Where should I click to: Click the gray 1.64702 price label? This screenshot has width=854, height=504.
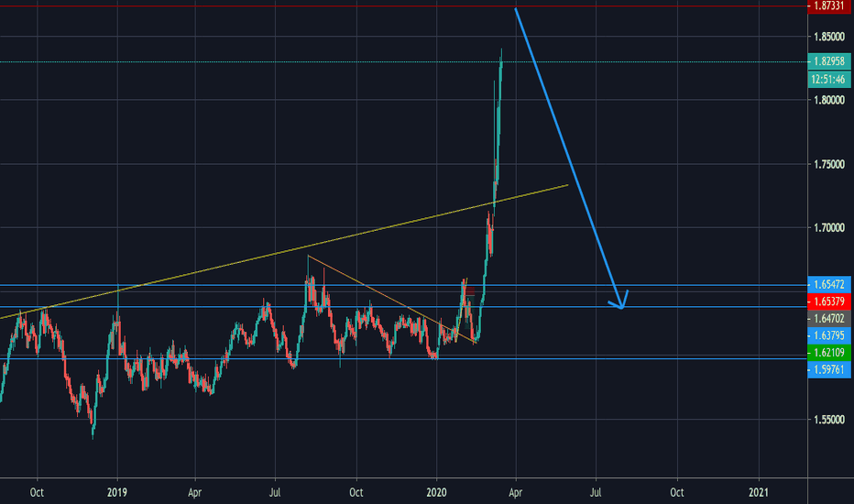[829, 318]
